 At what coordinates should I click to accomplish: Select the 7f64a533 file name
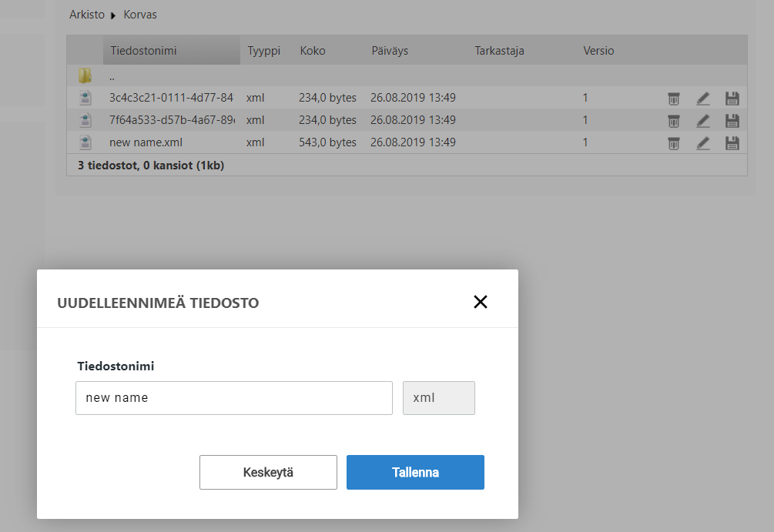pyautogui.click(x=171, y=120)
